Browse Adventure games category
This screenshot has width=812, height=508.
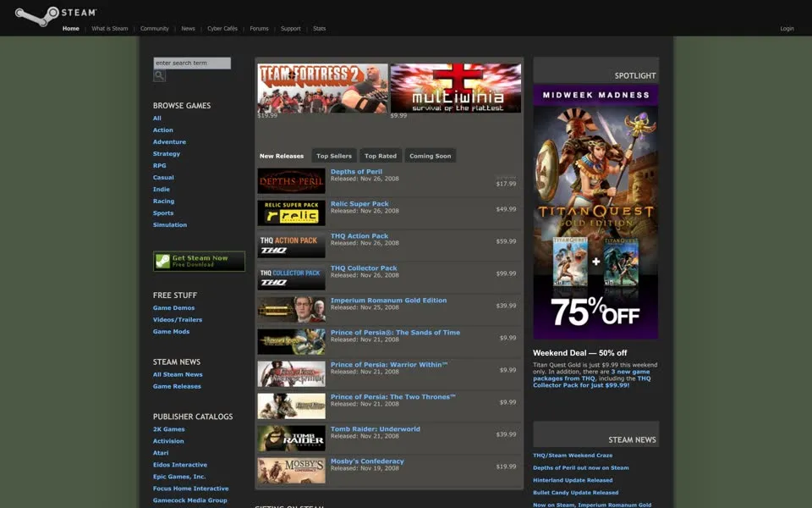pos(169,142)
